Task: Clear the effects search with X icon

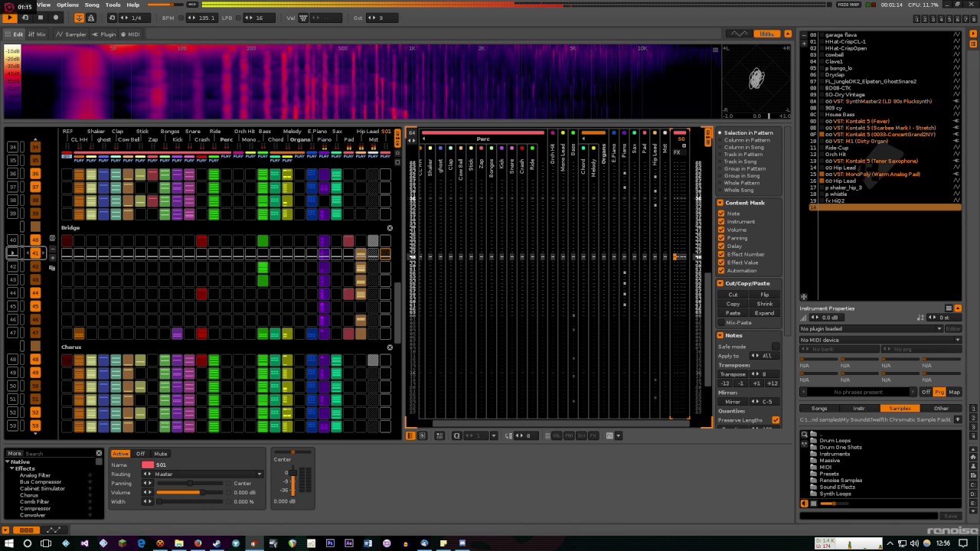Action: pyautogui.click(x=99, y=454)
